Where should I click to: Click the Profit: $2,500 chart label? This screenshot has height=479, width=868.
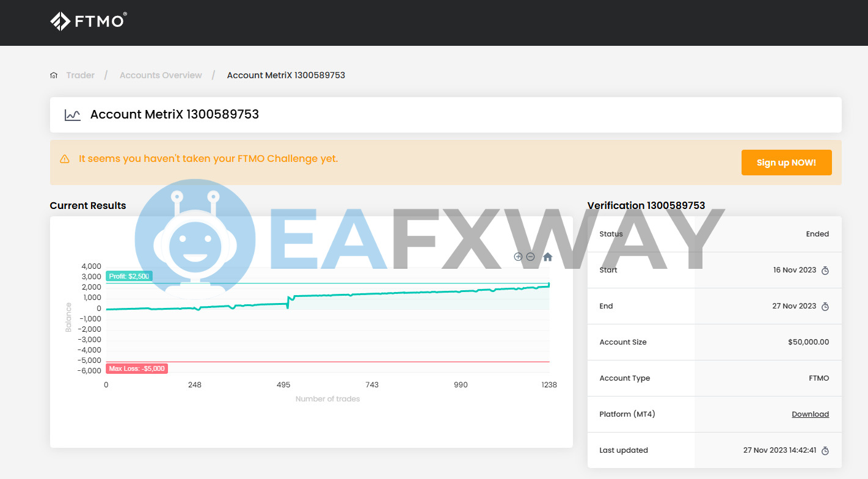click(129, 276)
